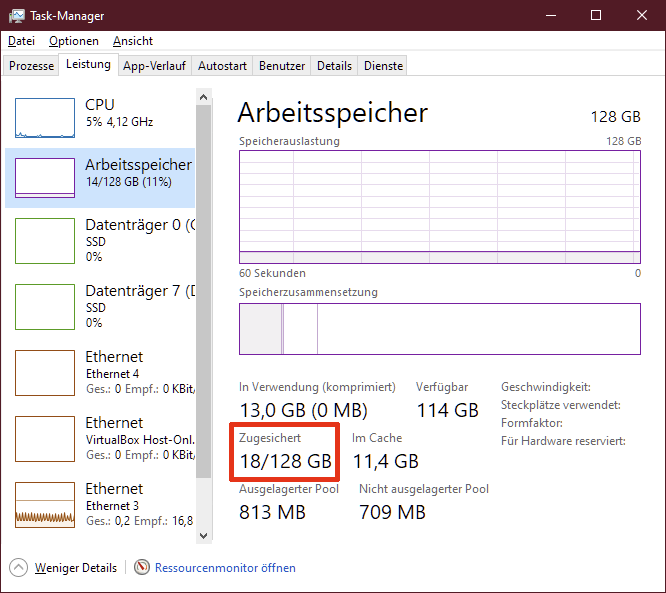Select the CPU mini graph thumbnail
Screen dimensions: 666x593
coord(45,118)
